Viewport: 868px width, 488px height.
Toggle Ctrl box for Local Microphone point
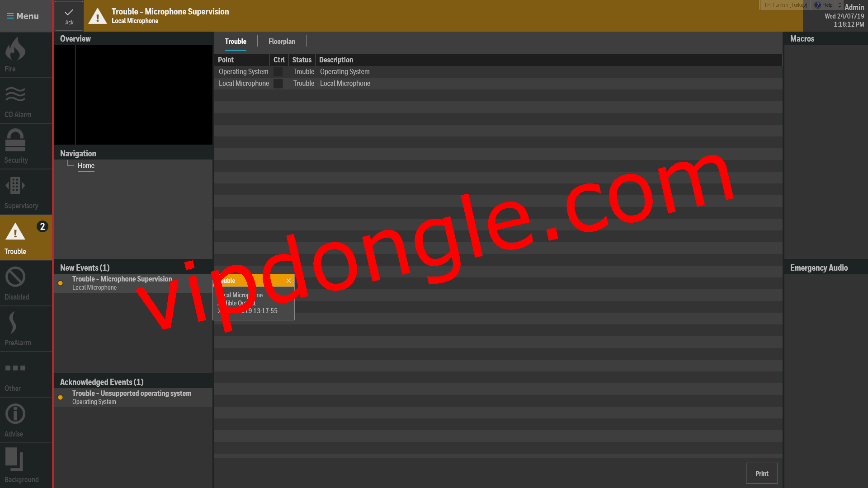click(278, 84)
